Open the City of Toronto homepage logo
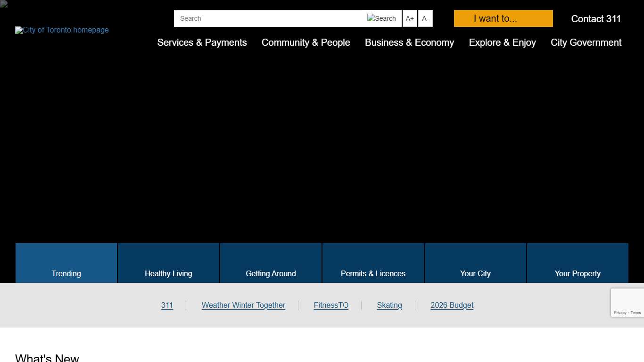 pyautogui.click(x=62, y=30)
